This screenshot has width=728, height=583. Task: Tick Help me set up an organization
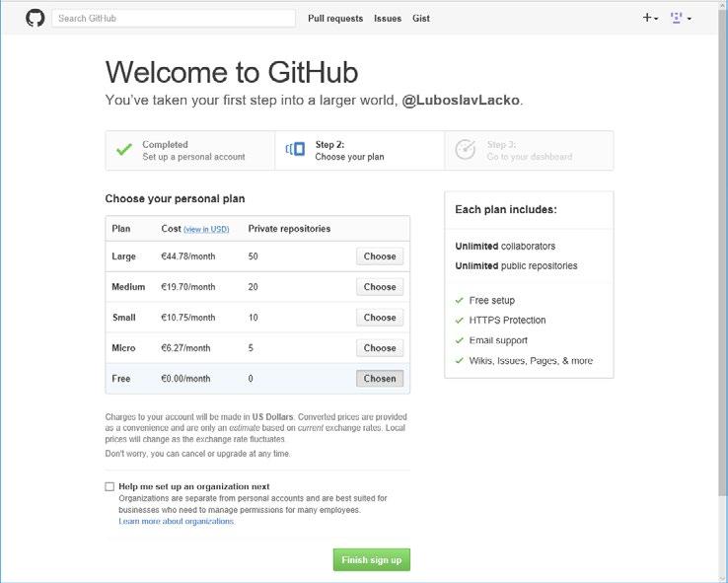[109, 486]
